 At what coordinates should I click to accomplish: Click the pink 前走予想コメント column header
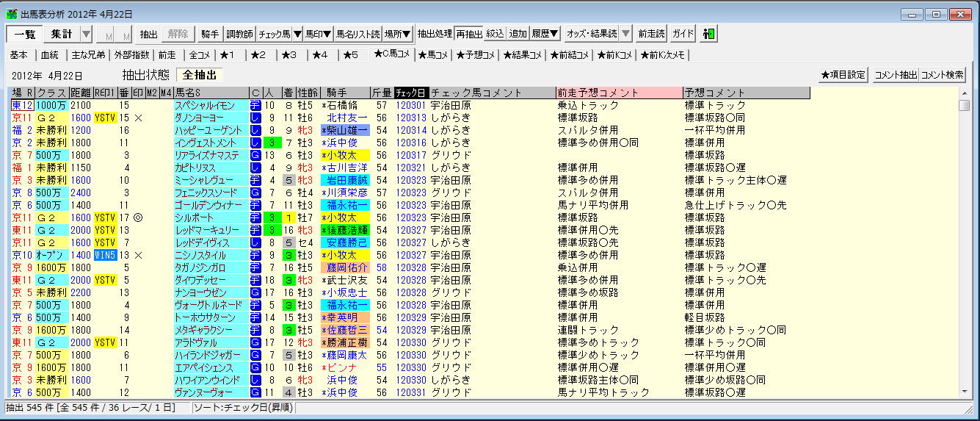[x=619, y=93]
